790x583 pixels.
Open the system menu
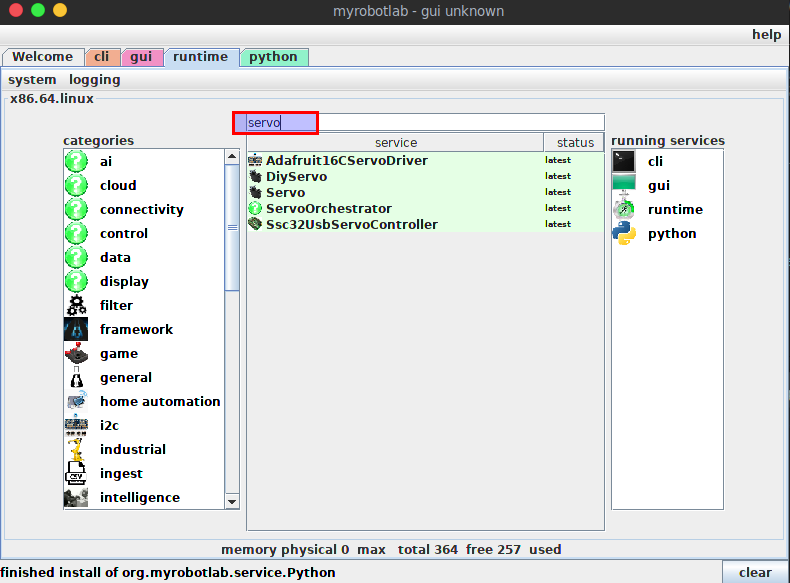(32, 80)
